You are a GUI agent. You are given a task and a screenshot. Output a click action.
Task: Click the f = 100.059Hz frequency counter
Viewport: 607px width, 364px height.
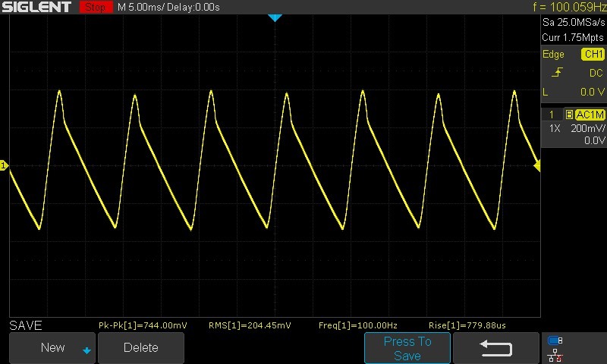point(569,7)
